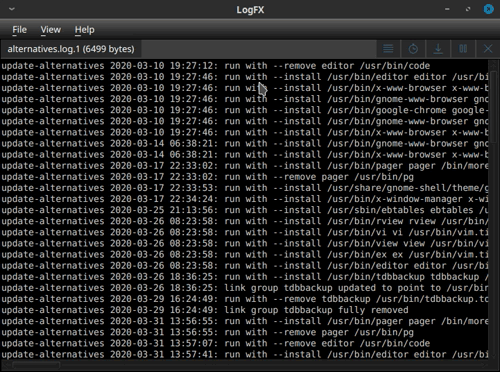Close the alternatives.log.1 file pane with the X
Viewport: 500px width, 372px height.
pyautogui.click(x=488, y=49)
